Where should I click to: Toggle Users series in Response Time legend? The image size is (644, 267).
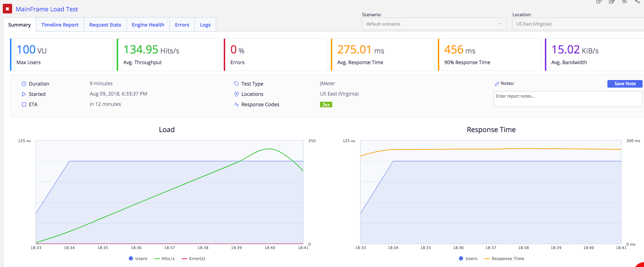coord(468,259)
